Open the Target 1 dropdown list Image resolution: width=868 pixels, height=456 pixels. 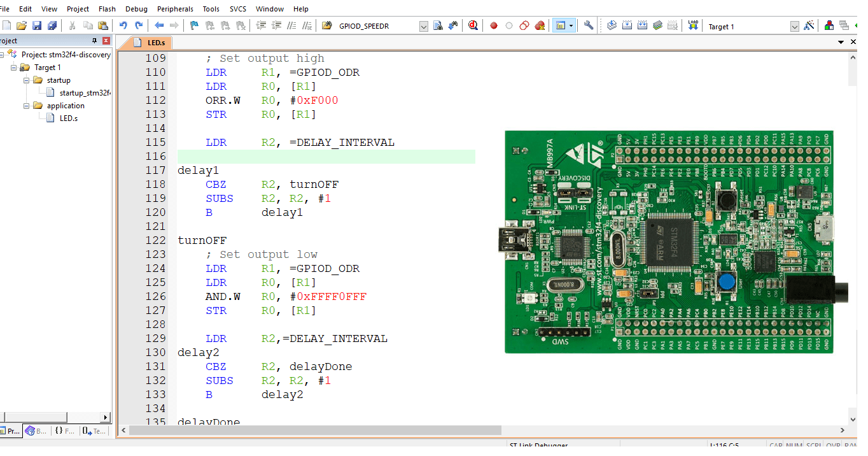click(794, 27)
